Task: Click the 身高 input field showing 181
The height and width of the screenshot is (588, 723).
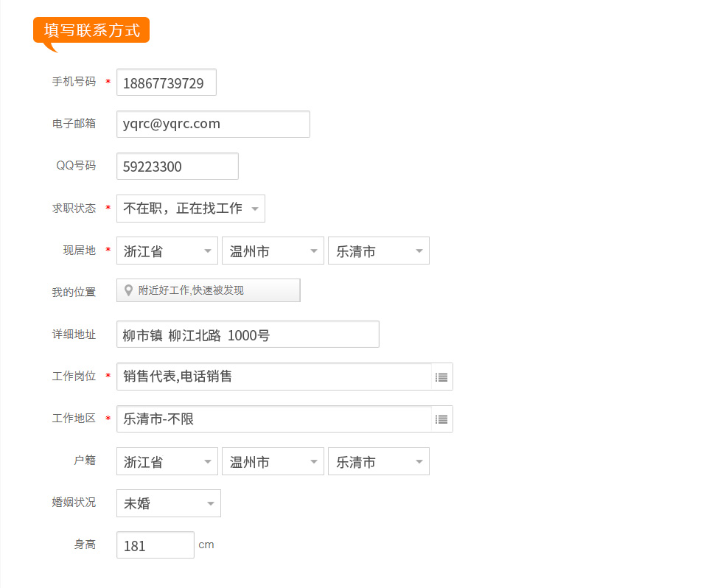Action: (x=156, y=545)
